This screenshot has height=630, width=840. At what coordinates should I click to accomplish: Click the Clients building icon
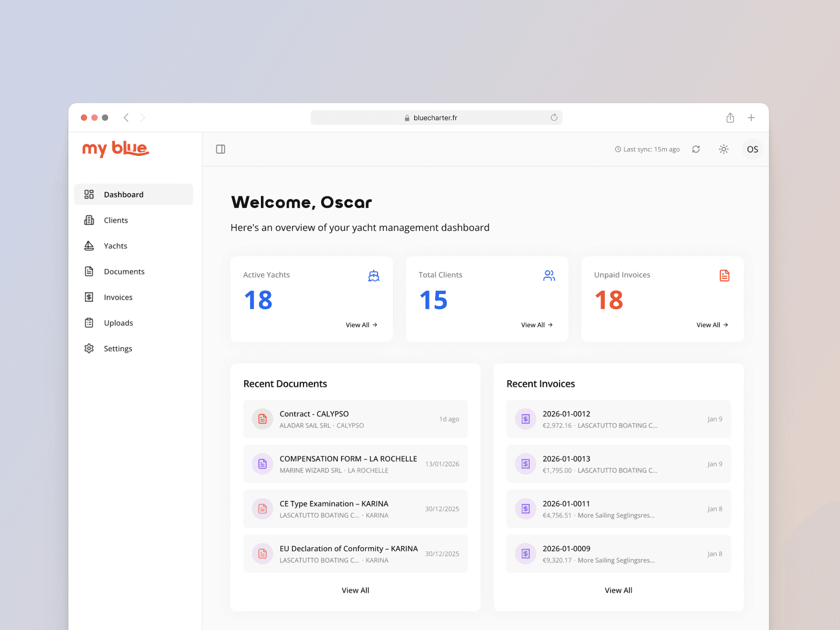[x=89, y=220]
